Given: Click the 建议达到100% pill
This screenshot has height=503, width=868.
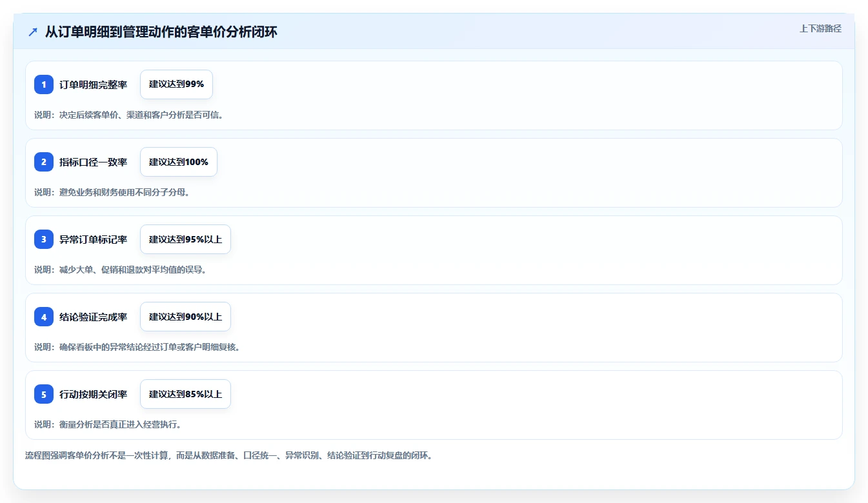Looking at the screenshot, I should click(179, 162).
